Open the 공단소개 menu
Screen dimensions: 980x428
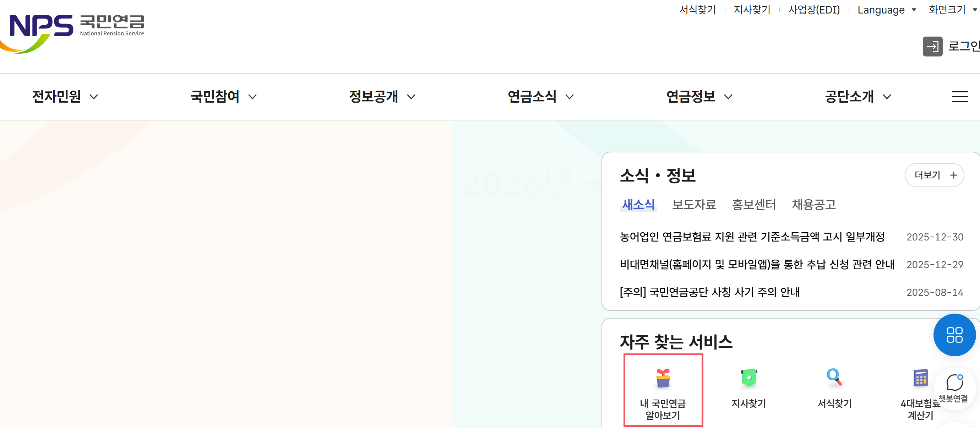coord(857,97)
